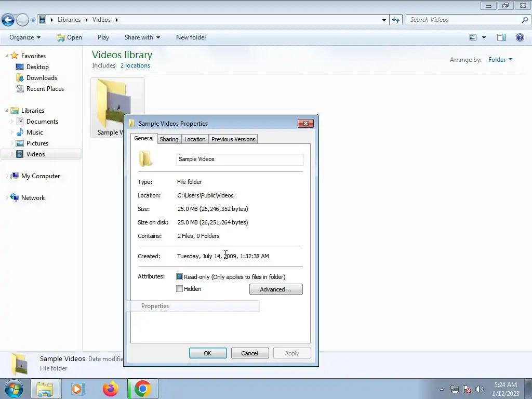This screenshot has width=532, height=399.
Task: Focus the Search Videos field
Action: (x=463, y=20)
